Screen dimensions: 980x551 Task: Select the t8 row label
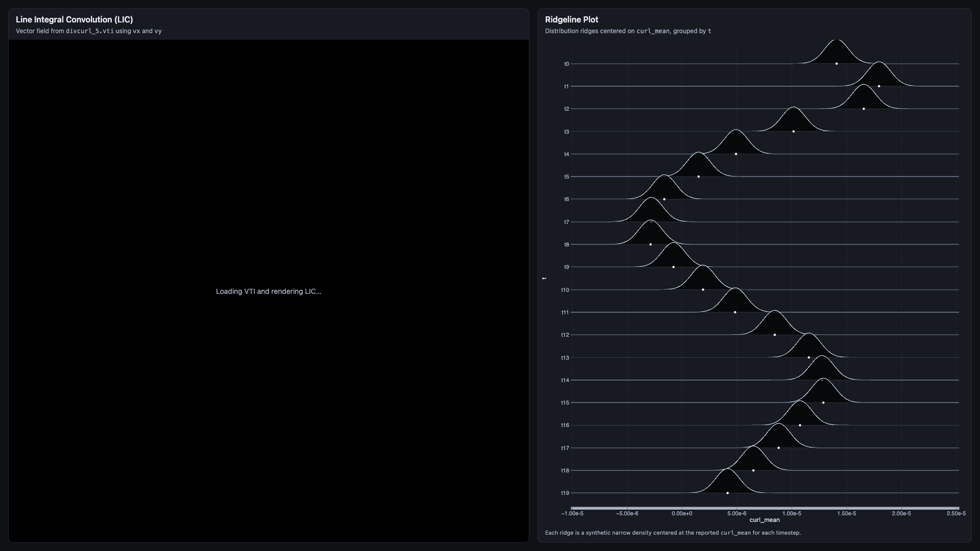point(567,244)
